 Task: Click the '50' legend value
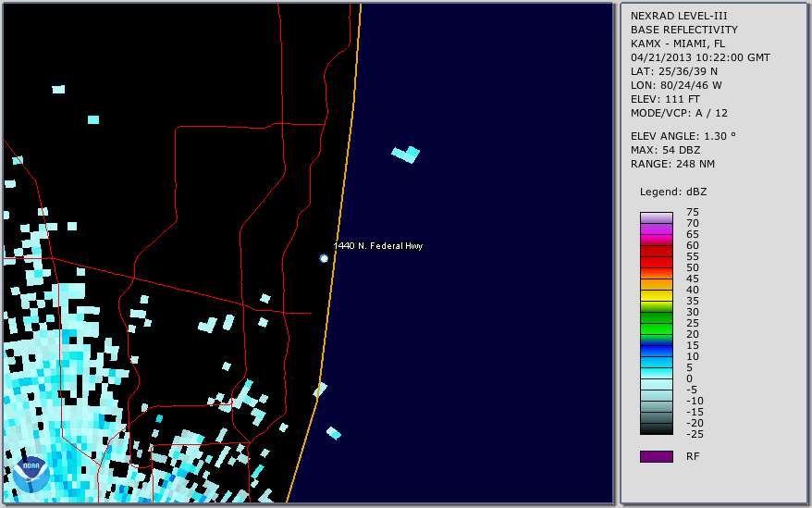pos(693,267)
